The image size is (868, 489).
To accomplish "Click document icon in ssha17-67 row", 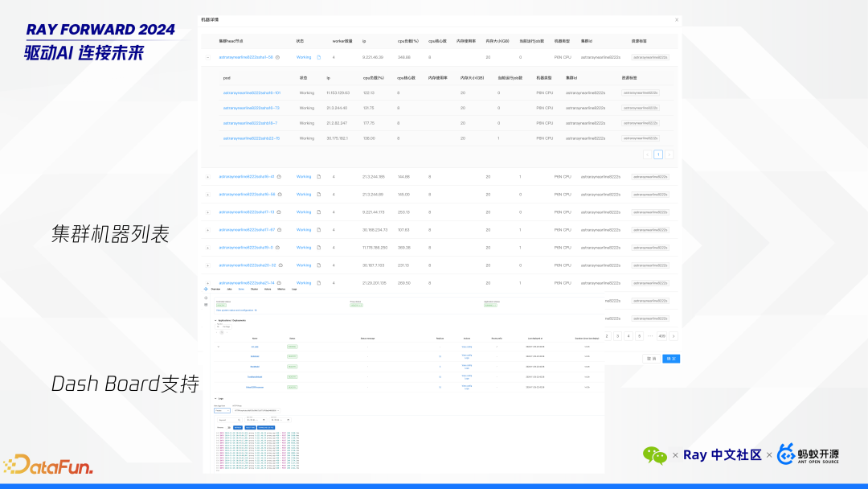I will [318, 230].
